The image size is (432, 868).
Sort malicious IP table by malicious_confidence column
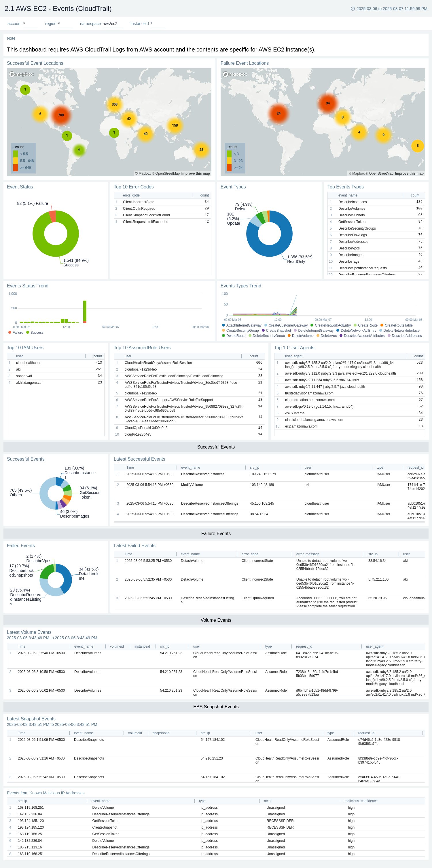[x=361, y=801]
